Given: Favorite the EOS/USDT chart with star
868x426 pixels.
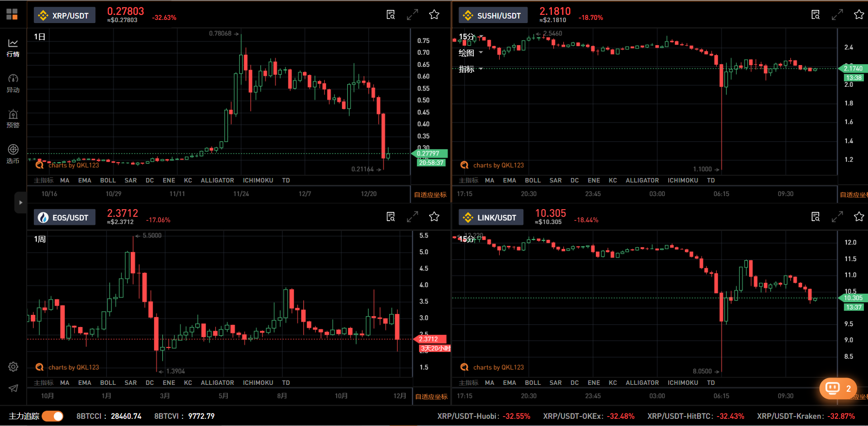Looking at the screenshot, I should pyautogui.click(x=434, y=217).
